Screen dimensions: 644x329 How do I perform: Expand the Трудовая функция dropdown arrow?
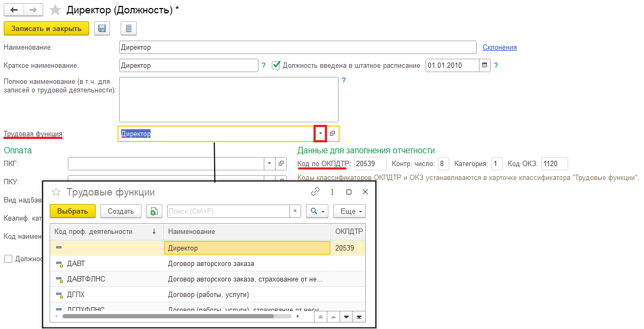[320, 134]
